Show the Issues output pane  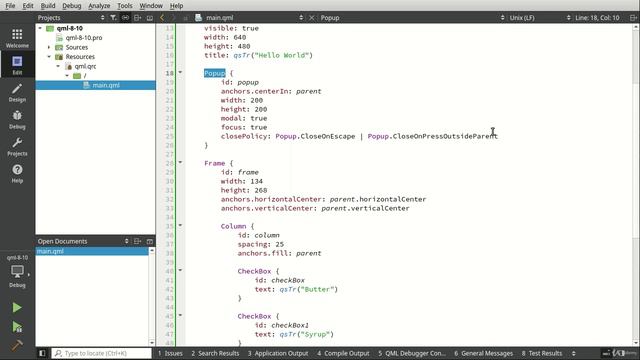tap(170, 353)
